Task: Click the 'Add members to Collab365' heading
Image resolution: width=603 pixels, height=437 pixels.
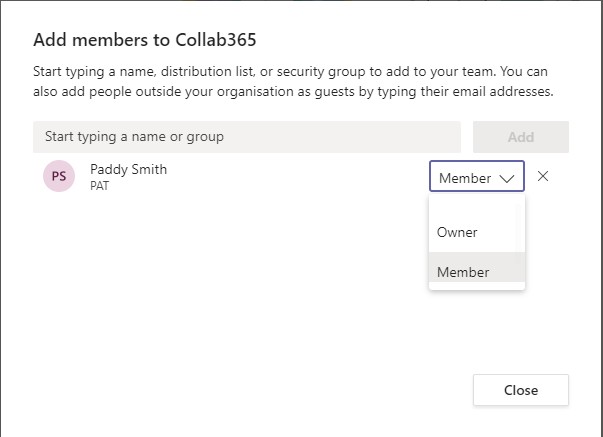Action: pyautogui.click(x=145, y=40)
